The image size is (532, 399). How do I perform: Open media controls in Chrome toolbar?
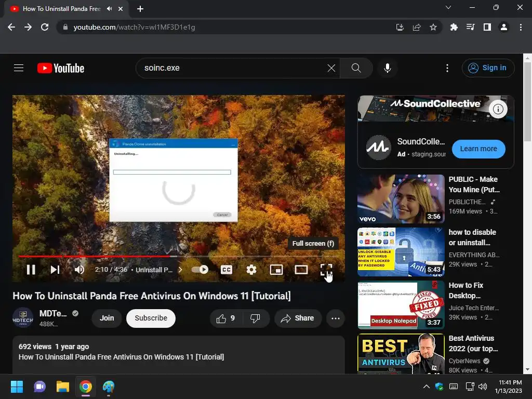click(470, 27)
